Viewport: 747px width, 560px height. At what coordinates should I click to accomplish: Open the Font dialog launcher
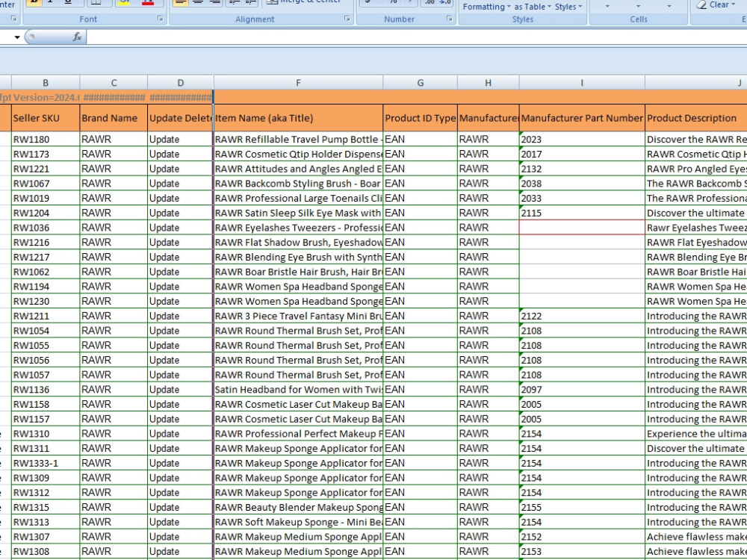(x=160, y=19)
